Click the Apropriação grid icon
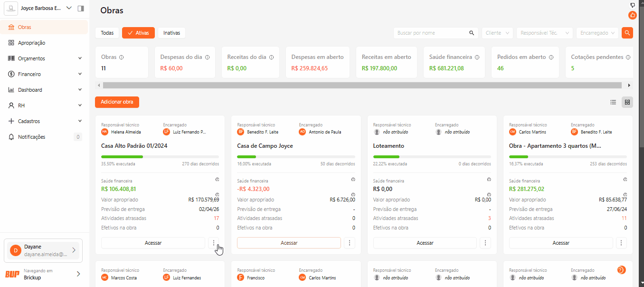This screenshot has height=287, width=644. (x=11, y=43)
